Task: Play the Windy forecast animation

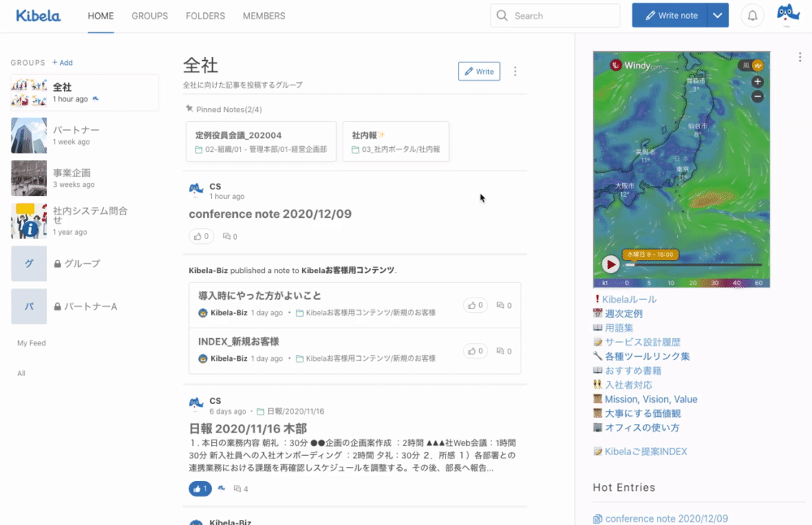Action: [611, 264]
